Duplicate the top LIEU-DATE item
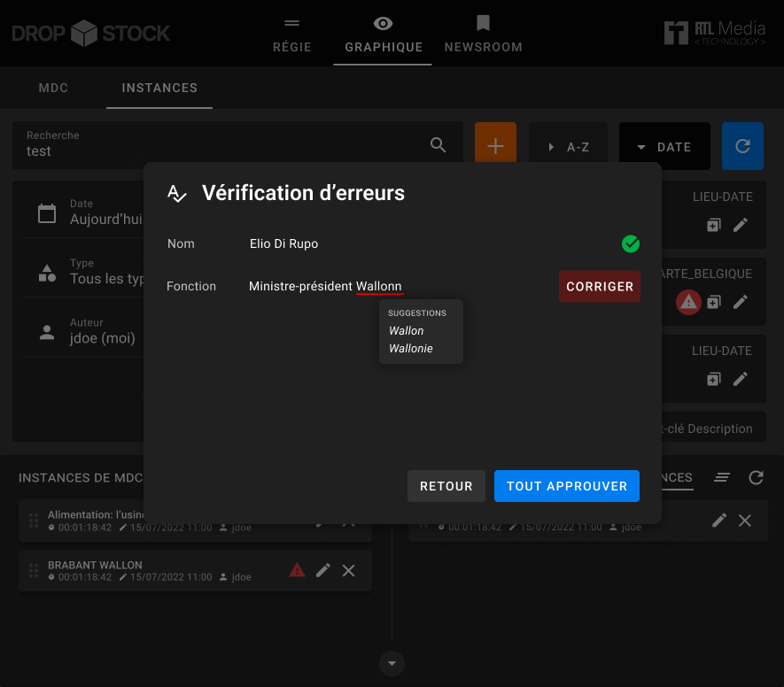The image size is (784, 687). click(714, 226)
